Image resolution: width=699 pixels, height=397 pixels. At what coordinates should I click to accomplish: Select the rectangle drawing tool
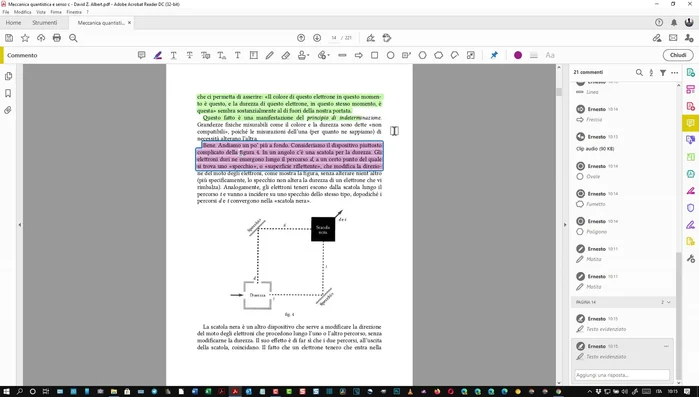[x=374, y=55]
